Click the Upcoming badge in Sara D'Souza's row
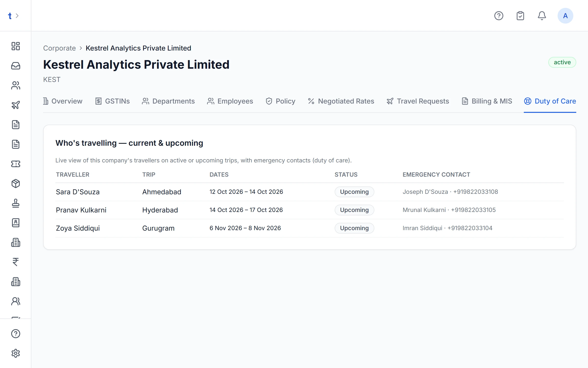This screenshot has height=368, width=588. point(354,192)
